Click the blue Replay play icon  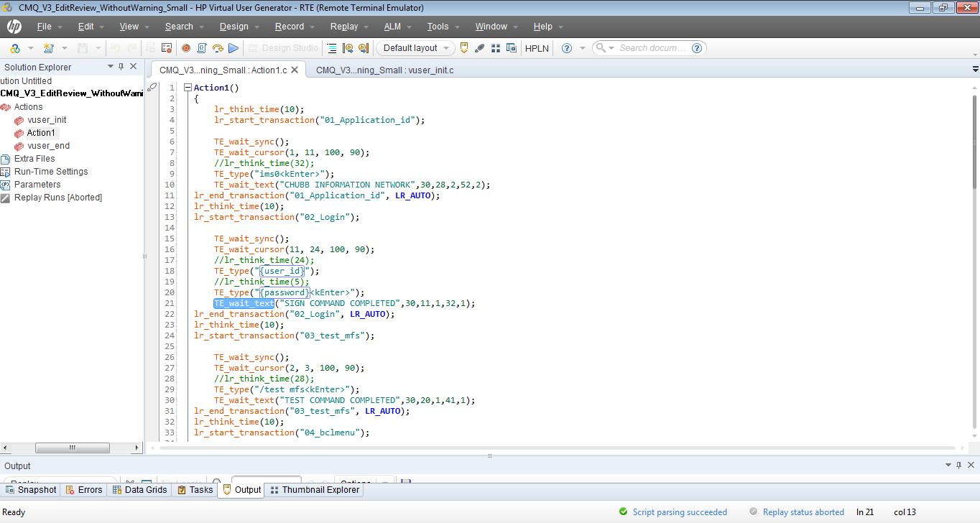tap(234, 48)
